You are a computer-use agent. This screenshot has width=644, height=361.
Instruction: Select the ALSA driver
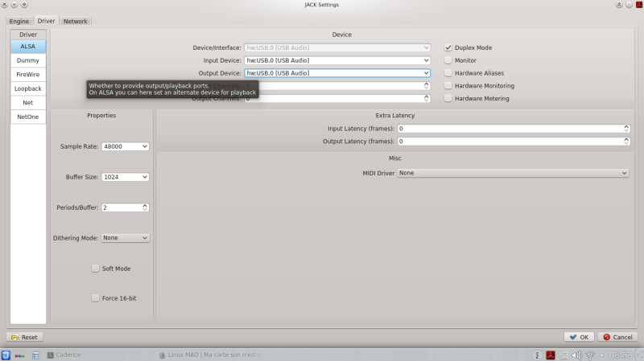pyautogui.click(x=28, y=47)
